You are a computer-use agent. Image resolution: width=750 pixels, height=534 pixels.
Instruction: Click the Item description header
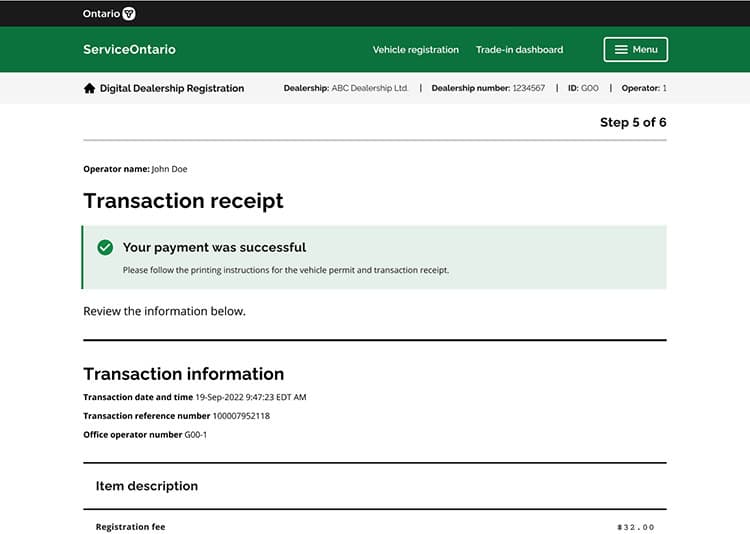[x=146, y=486]
